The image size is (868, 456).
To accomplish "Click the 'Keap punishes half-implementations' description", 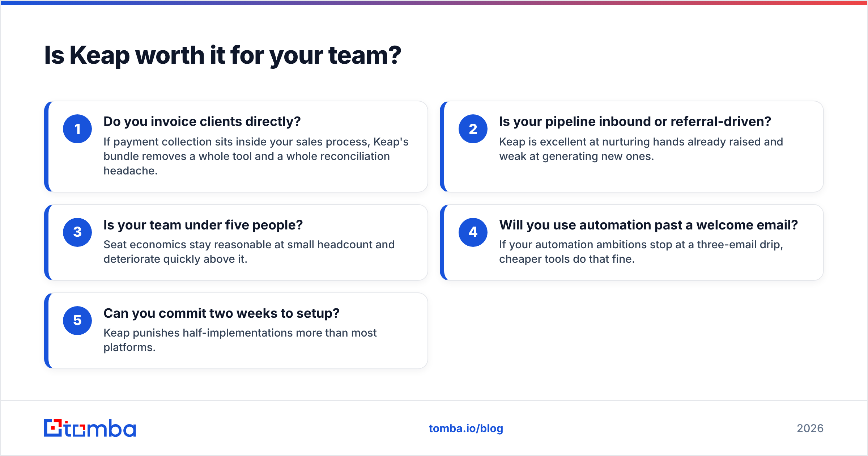I will tap(240, 340).
